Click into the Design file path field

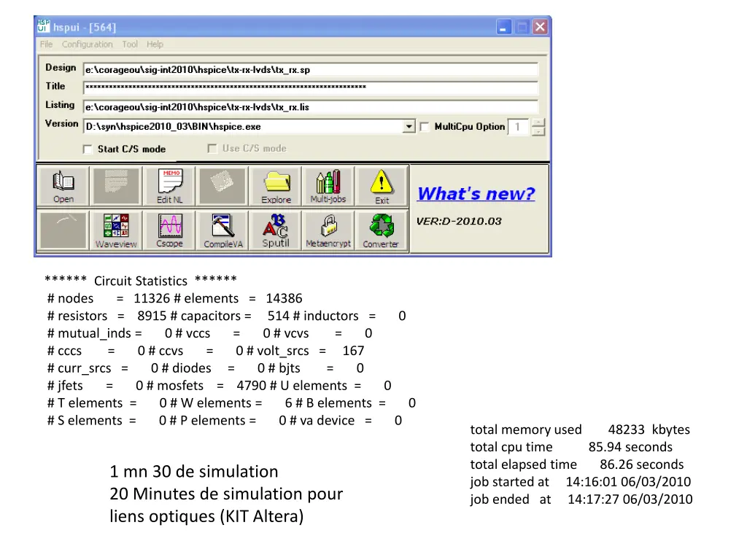310,70
